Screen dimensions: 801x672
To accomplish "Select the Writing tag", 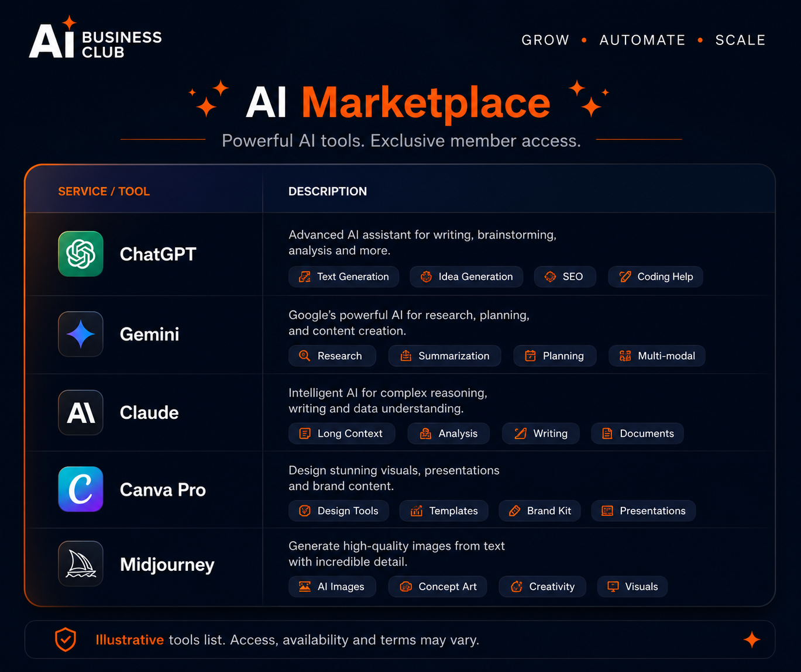I will (x=541, y=433).
